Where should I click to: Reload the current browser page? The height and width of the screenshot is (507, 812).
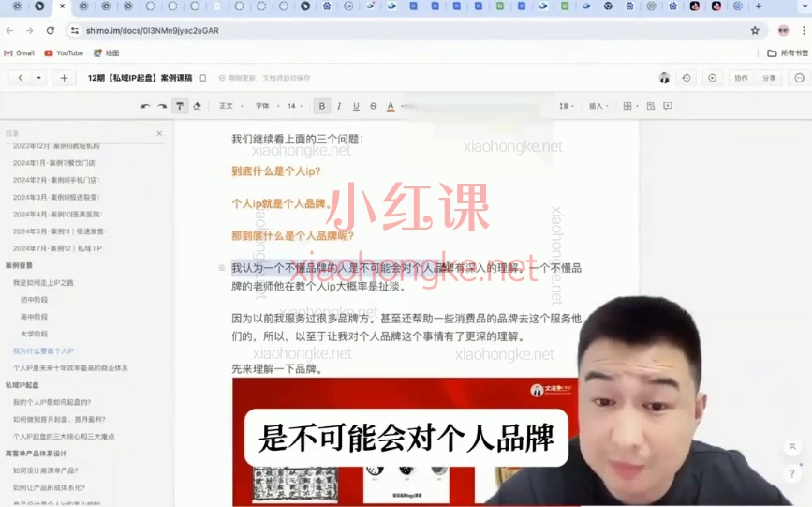click(51, 31)
